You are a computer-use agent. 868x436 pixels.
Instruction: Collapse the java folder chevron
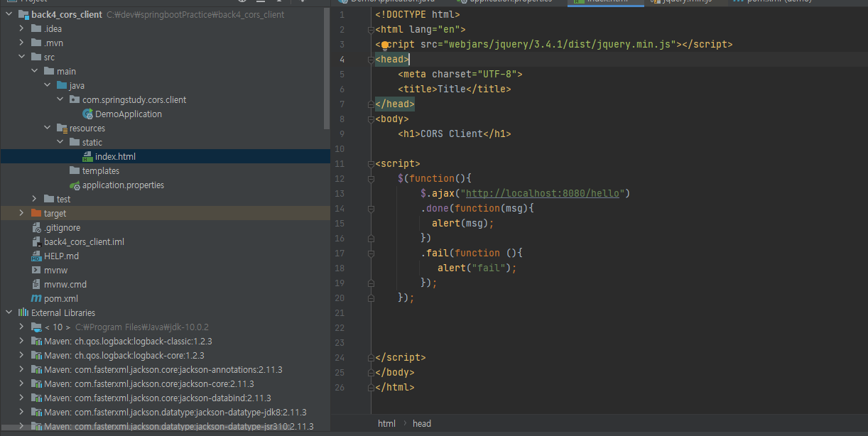pyautogui.click(x=48, y=85)
